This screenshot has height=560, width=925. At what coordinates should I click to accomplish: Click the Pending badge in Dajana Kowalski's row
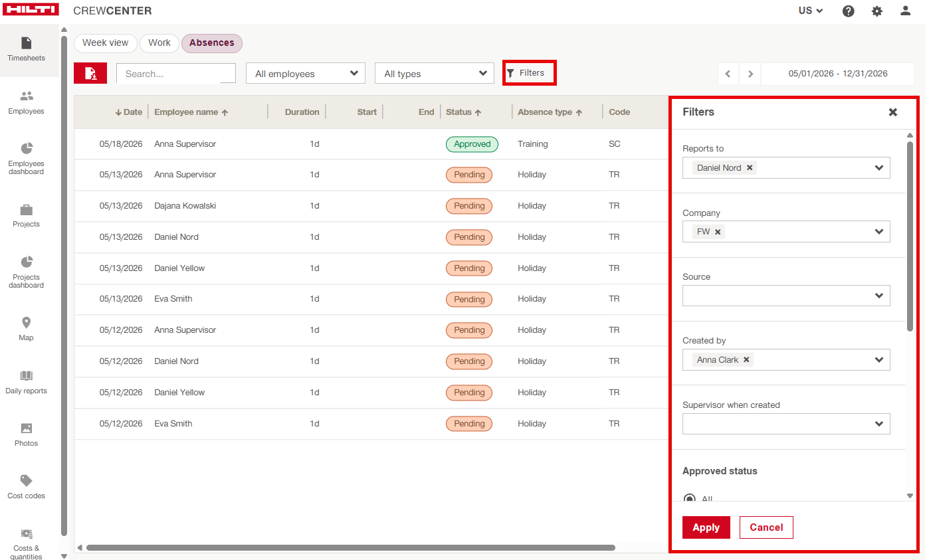pos(469,206)
